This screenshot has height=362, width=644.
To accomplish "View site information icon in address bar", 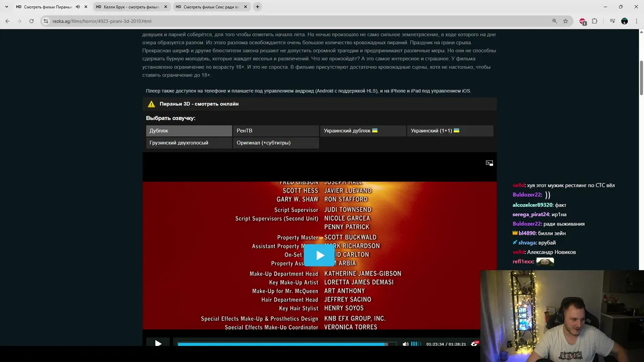I will coord(46,21).
